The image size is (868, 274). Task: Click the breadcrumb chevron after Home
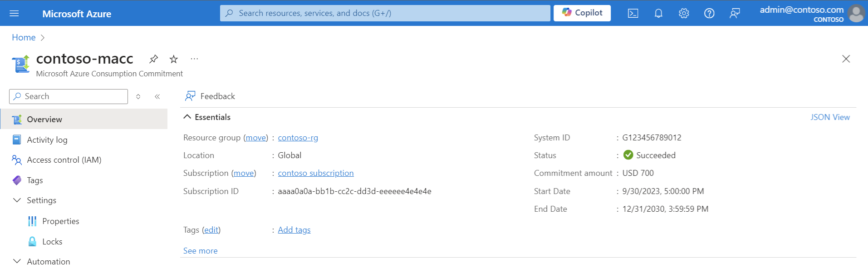pyautogui.click(x=43, y=38)
